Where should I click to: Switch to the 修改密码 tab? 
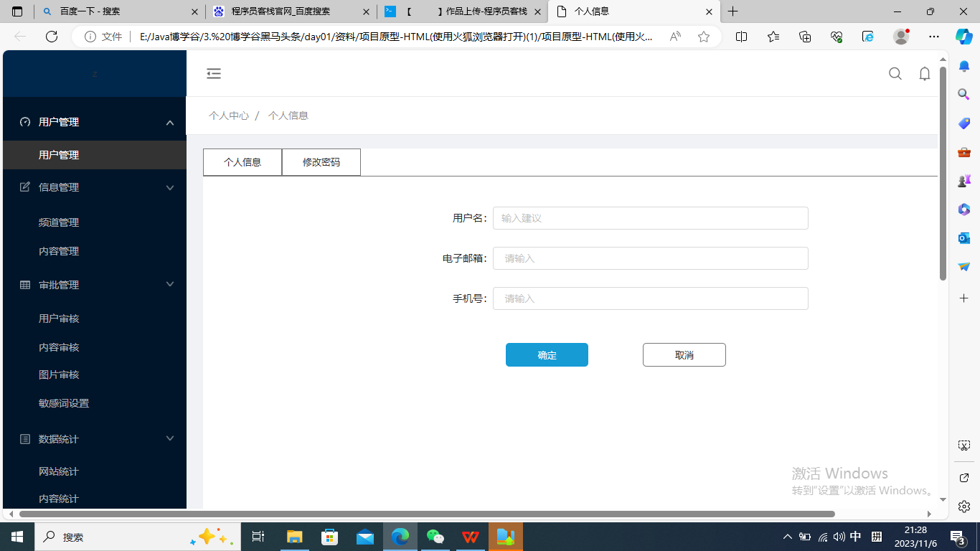point(321,162)
